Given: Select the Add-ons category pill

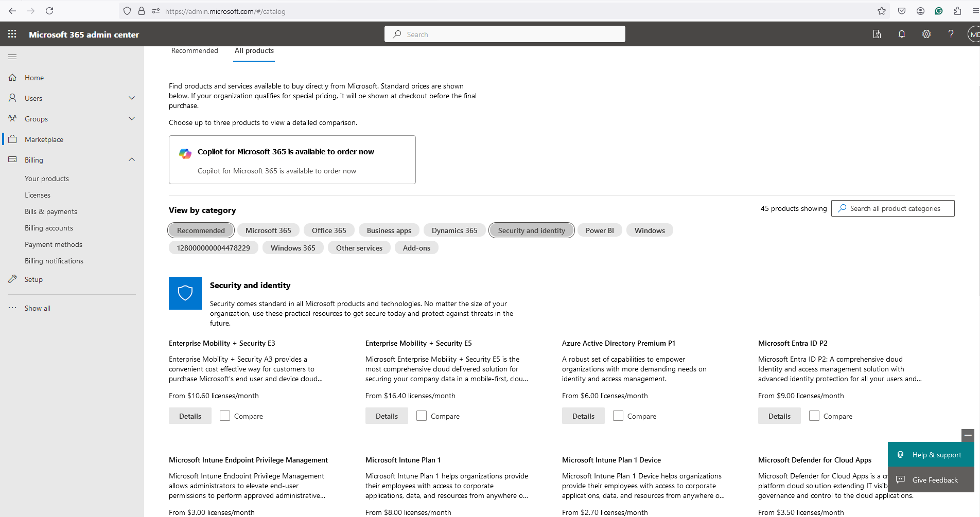Looking at the screenshot, I should tap(416, 248).
